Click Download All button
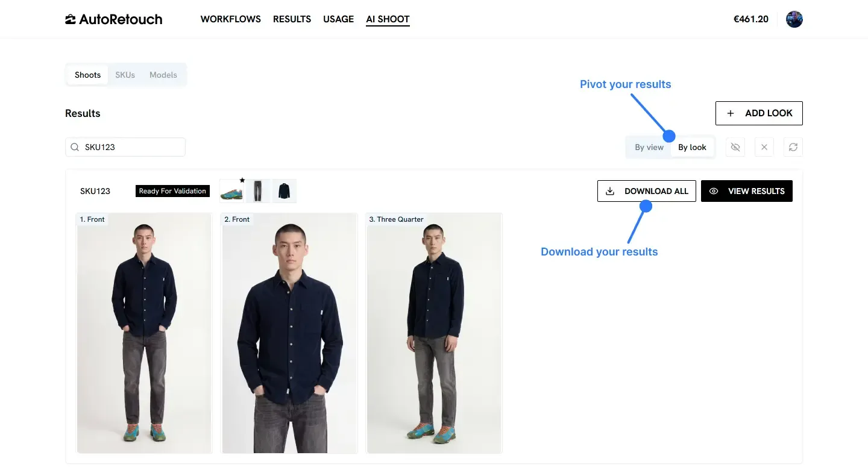 [647, 191]
